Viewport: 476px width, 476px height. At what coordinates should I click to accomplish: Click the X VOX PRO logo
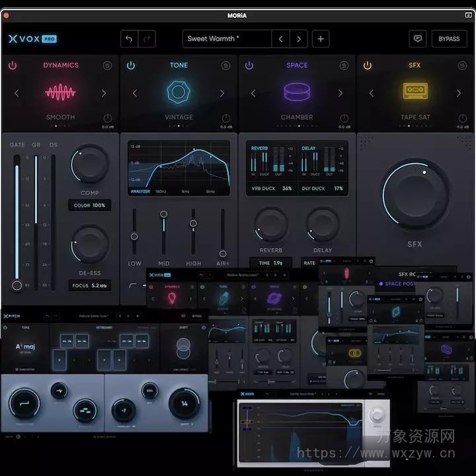(32, 39)
